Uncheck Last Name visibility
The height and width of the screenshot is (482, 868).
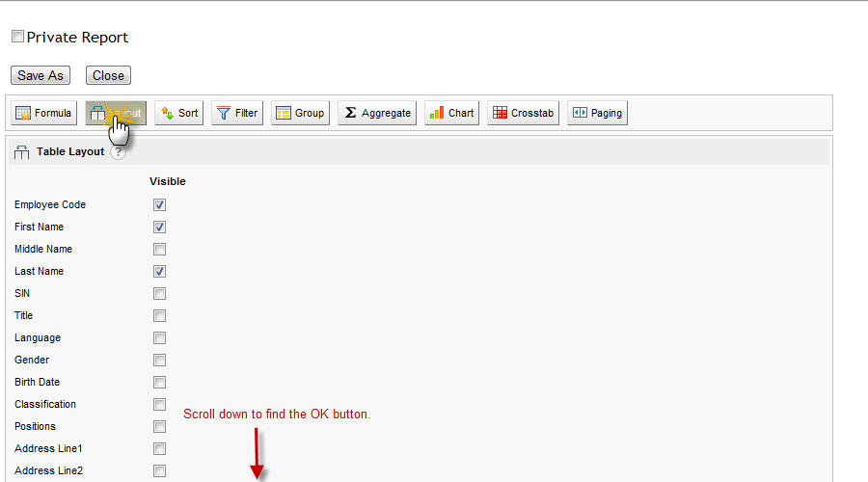coord(159,271)
